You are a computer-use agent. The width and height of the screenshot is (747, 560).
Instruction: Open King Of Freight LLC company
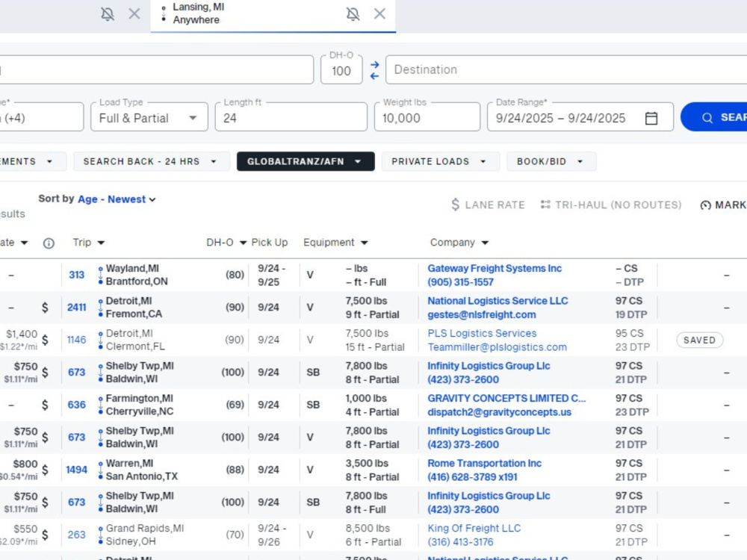(x=474, y=528)
